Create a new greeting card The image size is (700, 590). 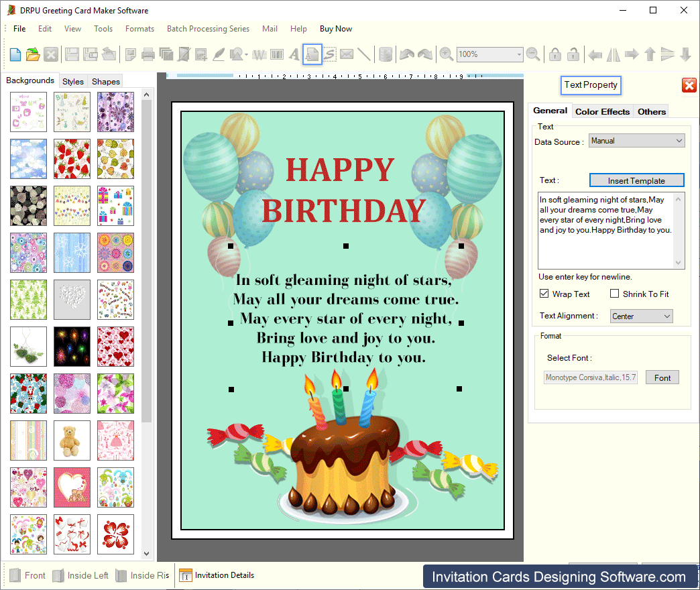(15, 54)
